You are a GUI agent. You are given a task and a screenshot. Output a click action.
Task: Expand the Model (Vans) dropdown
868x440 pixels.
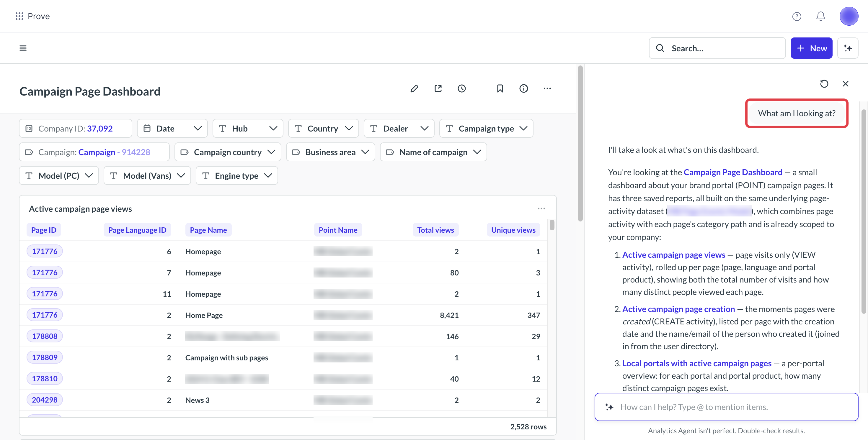pos(147,175)
